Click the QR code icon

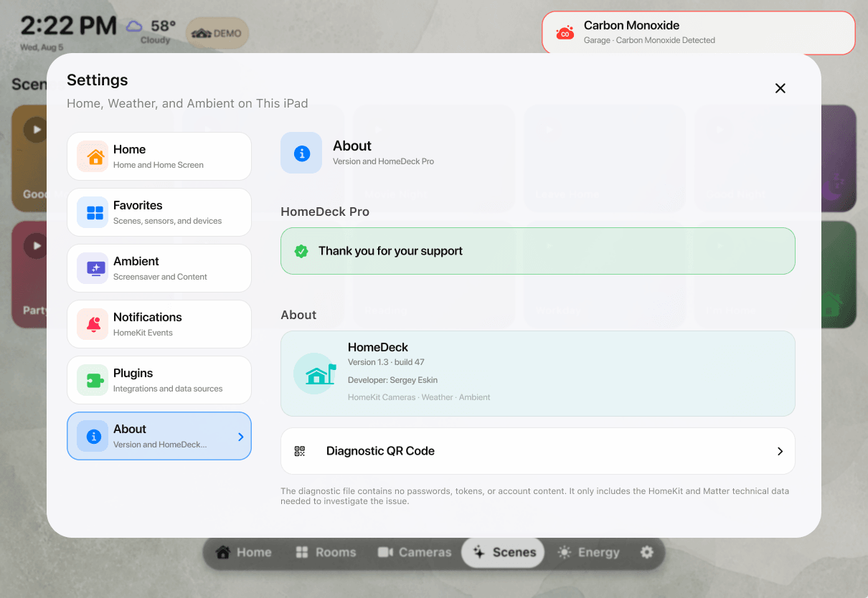point(300,451)
